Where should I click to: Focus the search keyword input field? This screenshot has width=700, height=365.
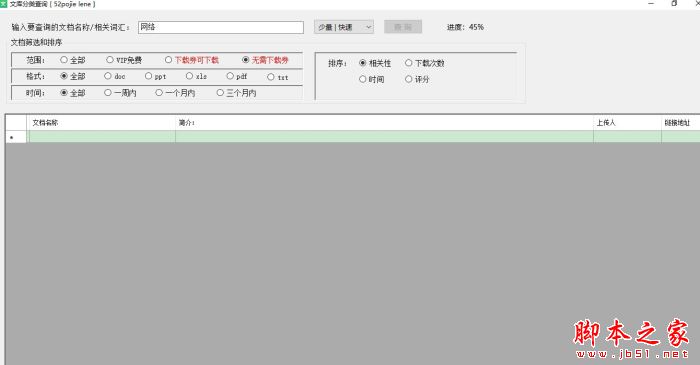(221, 27)
